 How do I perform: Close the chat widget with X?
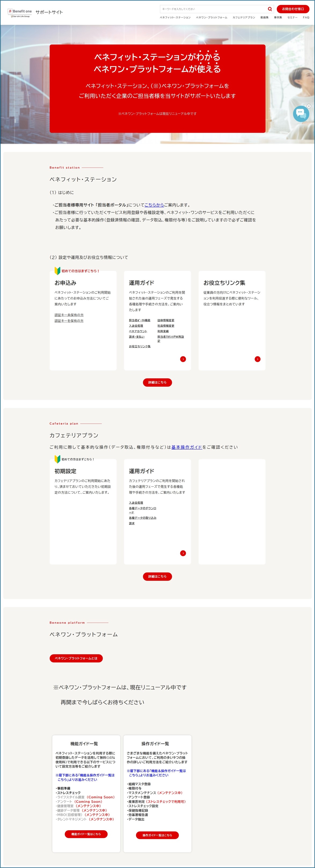[x=309, y=106]
